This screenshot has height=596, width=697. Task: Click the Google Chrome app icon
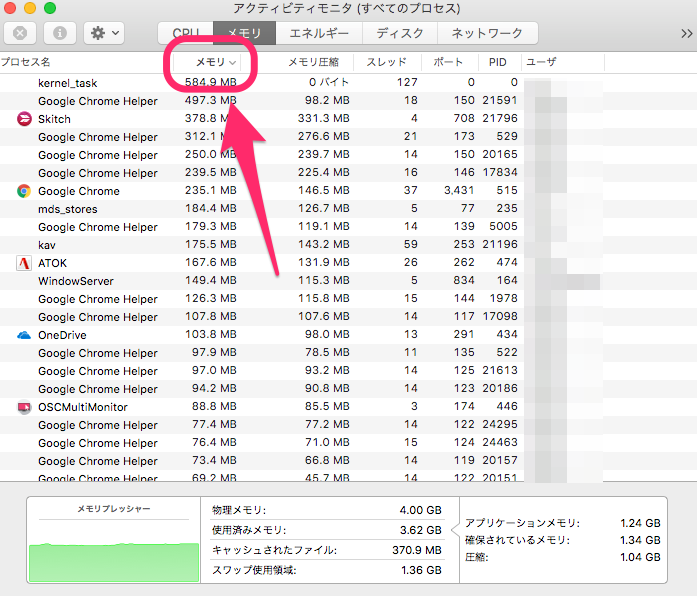coord(24,191)
